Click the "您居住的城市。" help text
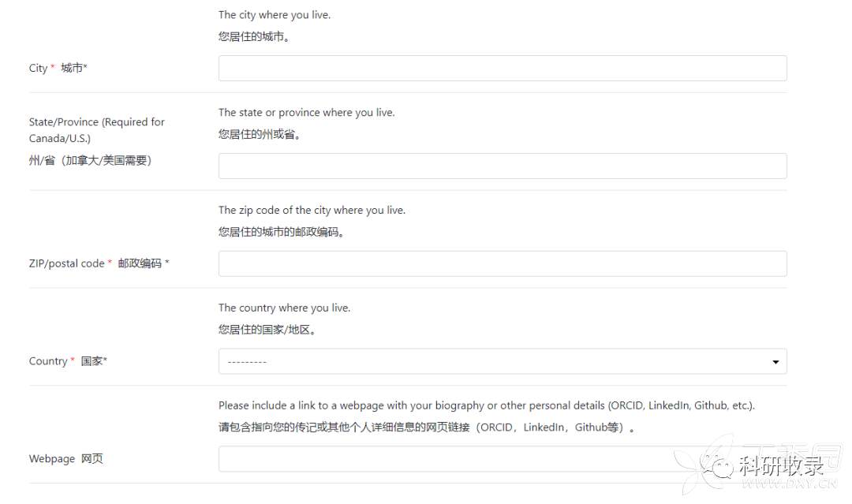Screen dimensions: 852x504 click(254, 36)
